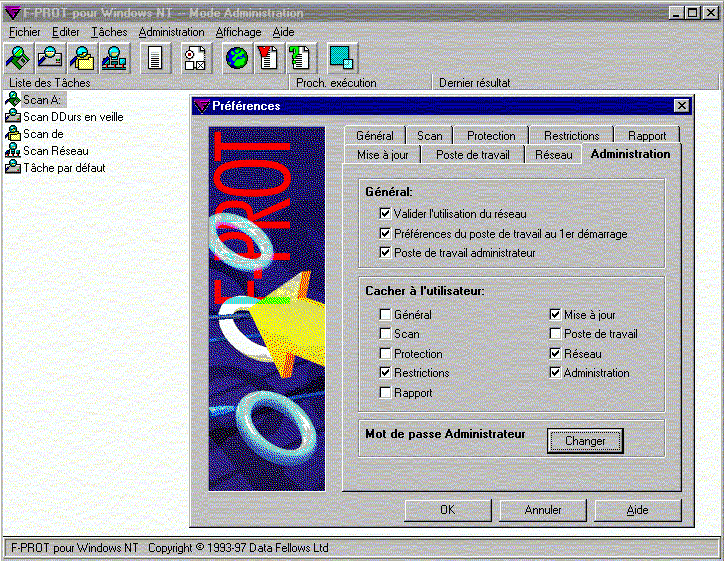The height and width of the screenshot is (561, 724).
Task: Click the scan hard drive toolbar icon
Action: (50, 59)
